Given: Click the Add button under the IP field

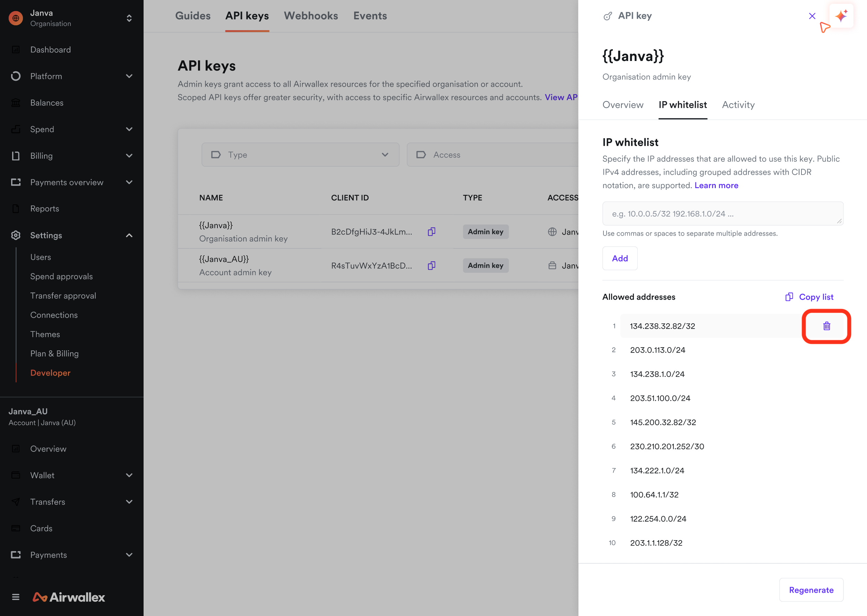Looking at the screenshot, I should [x=619, y=258].
